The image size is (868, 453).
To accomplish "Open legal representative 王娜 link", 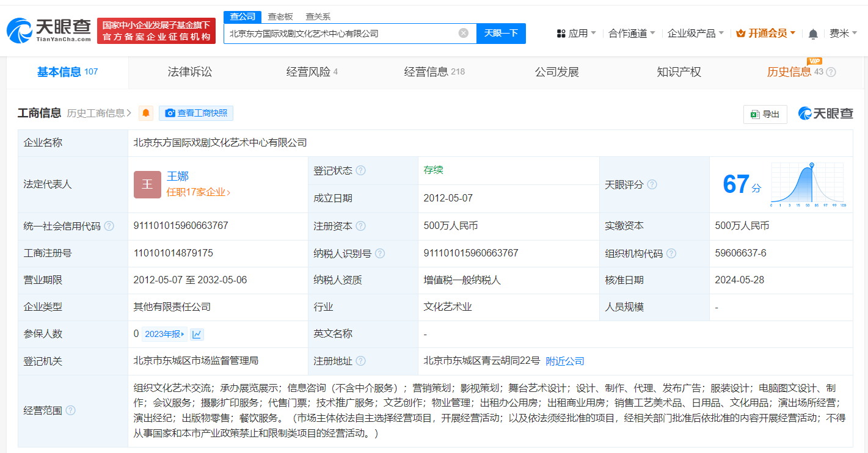I will [x=178, y=176].
